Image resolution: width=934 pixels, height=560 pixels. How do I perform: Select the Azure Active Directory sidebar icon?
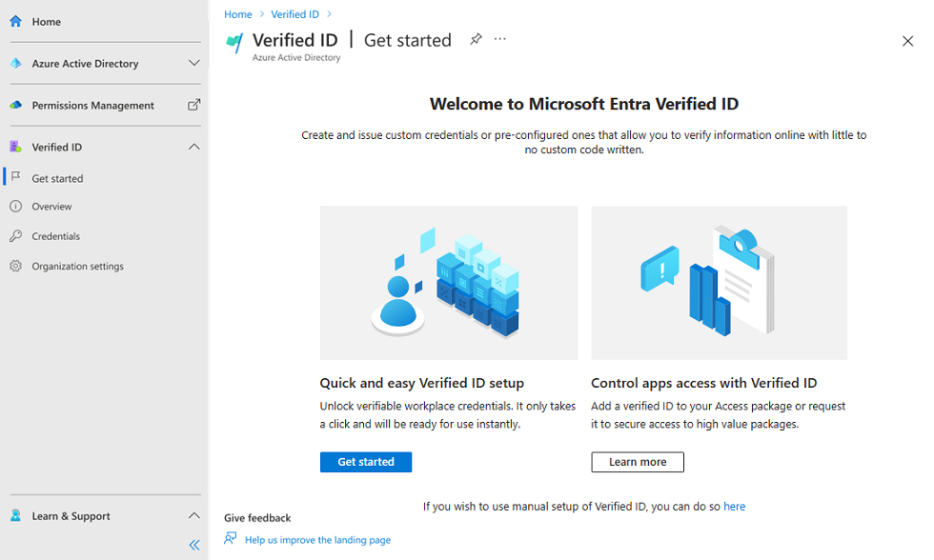(x=13, y=63)
